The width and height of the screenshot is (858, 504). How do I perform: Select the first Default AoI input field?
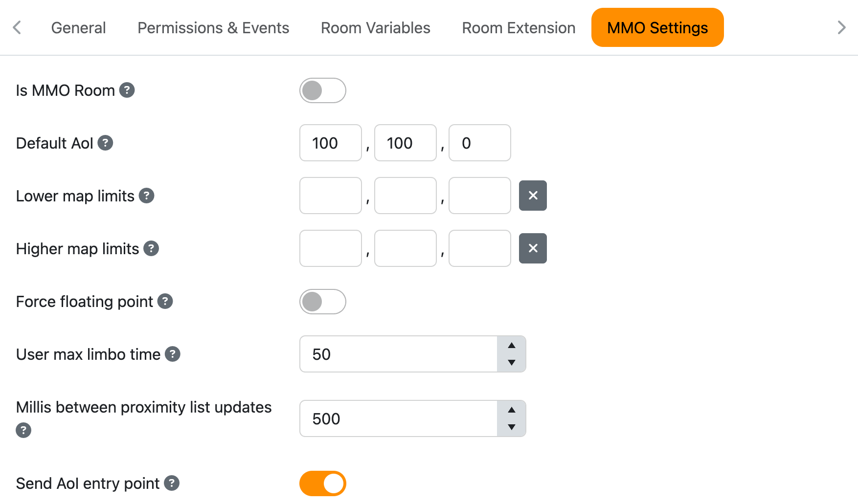tap(330, 143)
